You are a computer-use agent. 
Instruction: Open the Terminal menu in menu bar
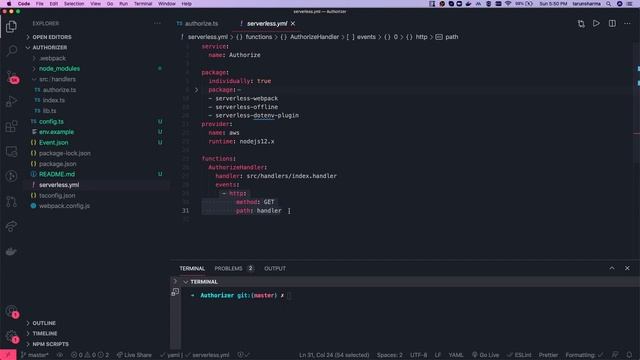pos(143,4)
